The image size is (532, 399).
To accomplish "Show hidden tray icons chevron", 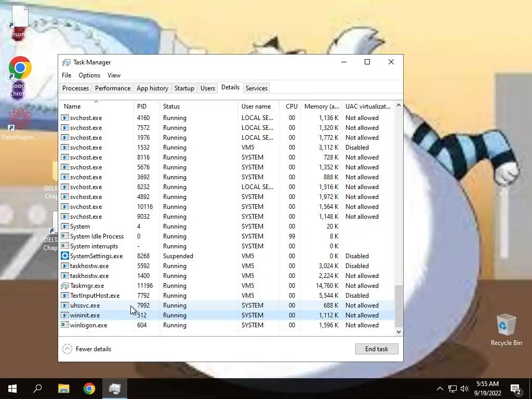I will tap(440, 389).
